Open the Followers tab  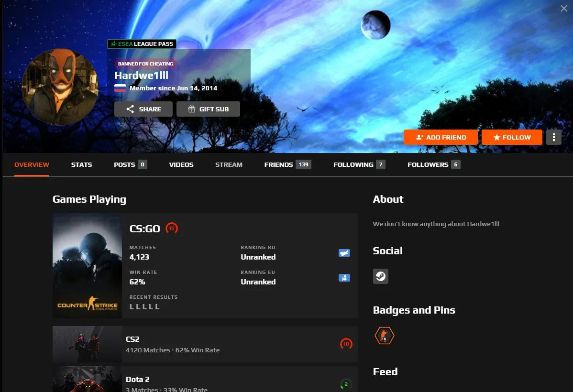click(434, 165)
